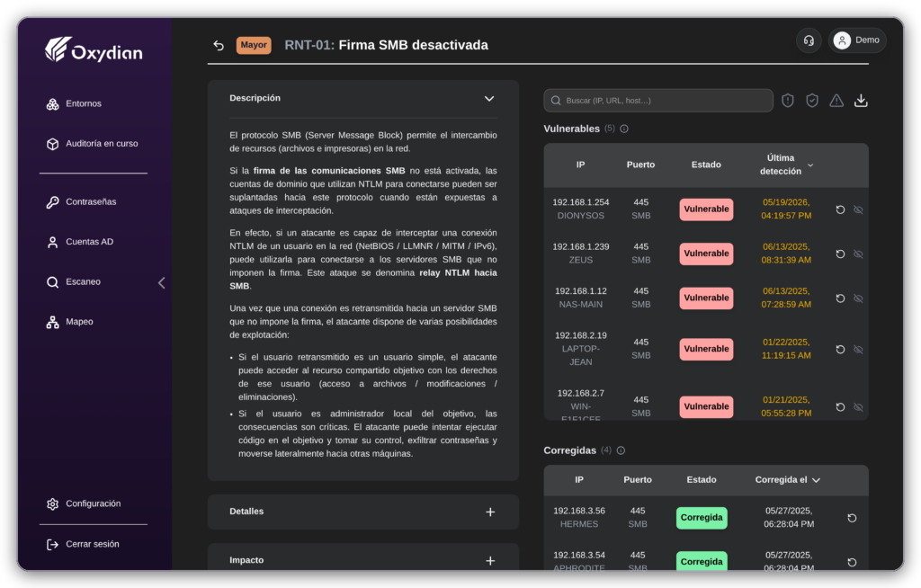Open Cuentas AD section
This screenshot has width=921, height=588.
[x=79, y=242]
